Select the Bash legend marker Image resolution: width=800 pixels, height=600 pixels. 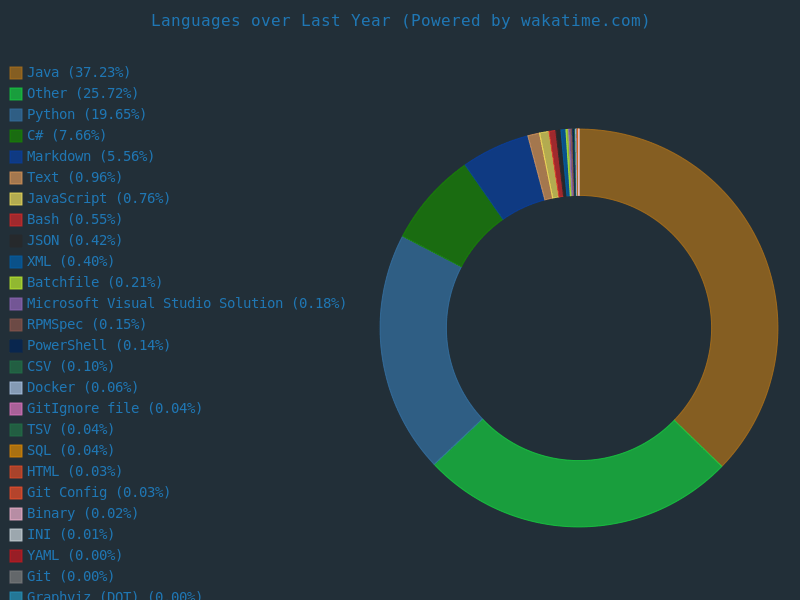pyautogui.click(x=16, y=218)
